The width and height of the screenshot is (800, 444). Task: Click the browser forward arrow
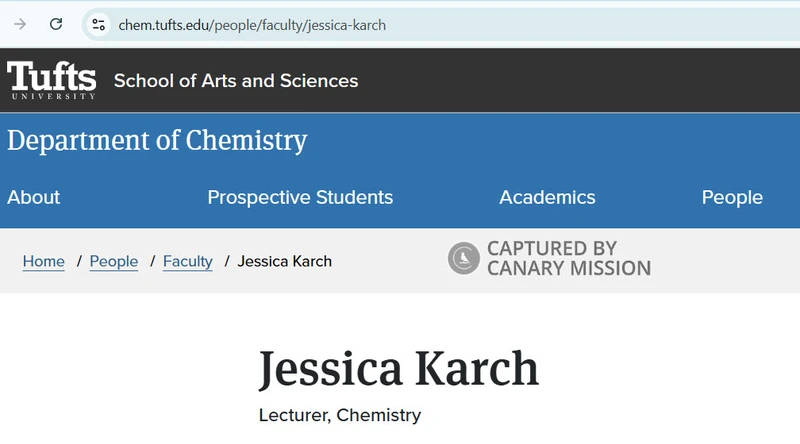tap(20, 24)
